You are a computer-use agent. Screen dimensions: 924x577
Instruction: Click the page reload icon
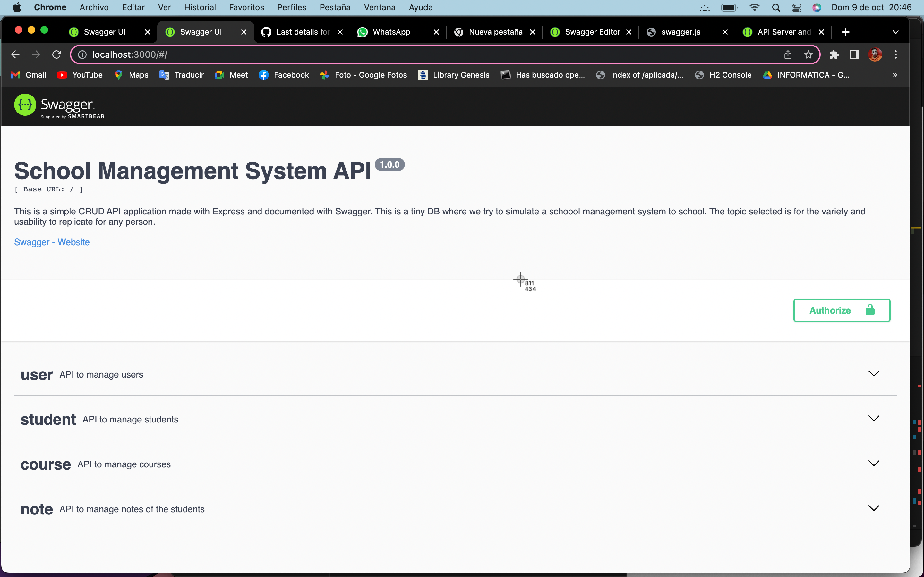56,54
